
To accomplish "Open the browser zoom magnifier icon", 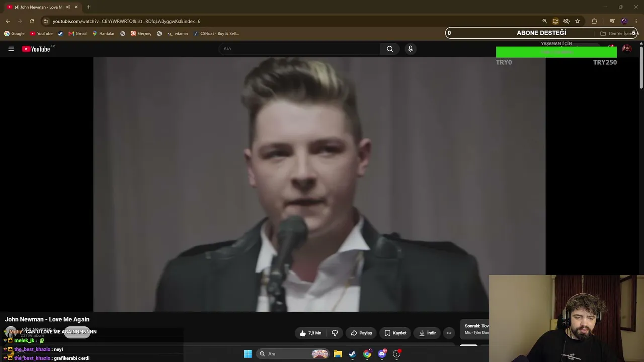I will click(545, 21).
